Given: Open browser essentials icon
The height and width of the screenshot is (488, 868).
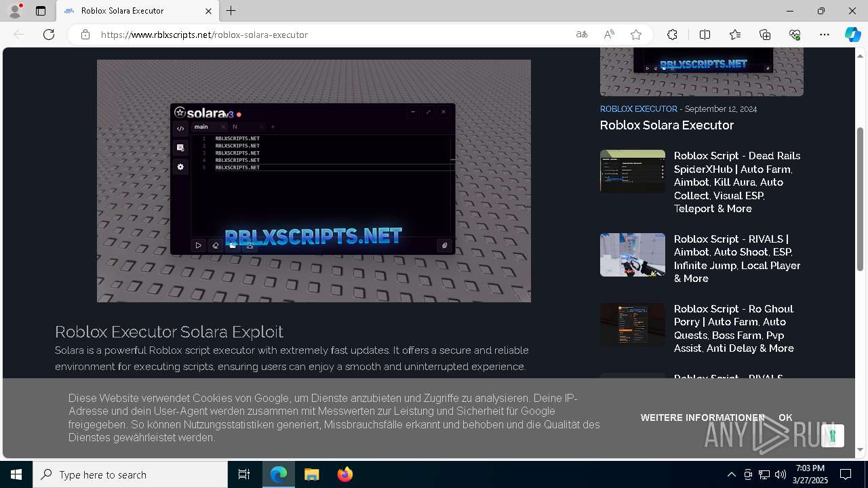Looking at the screenshot, I should (795, 35).
